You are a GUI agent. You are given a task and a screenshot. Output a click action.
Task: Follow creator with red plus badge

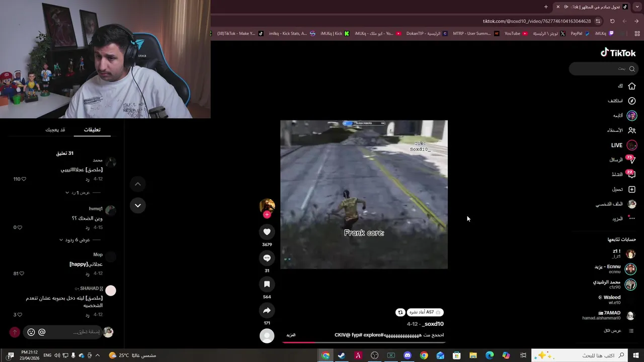pyautogui.click(x=267, y=215)
